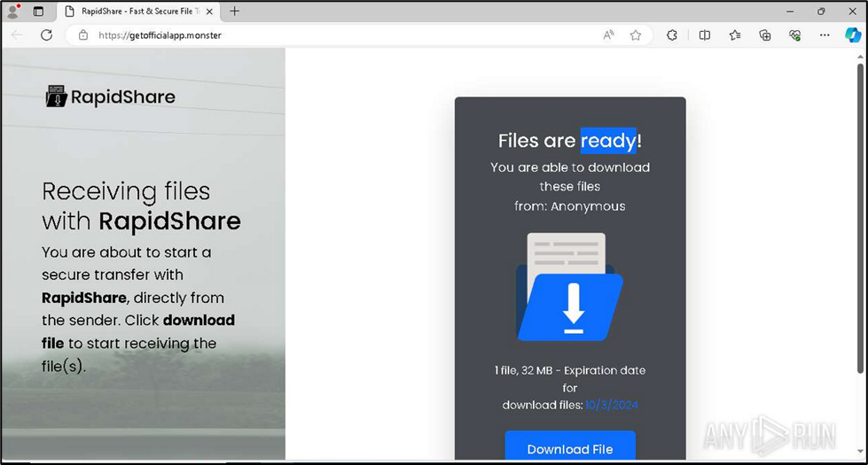Click the "1 file, 32 MB" text

[523, 370]
